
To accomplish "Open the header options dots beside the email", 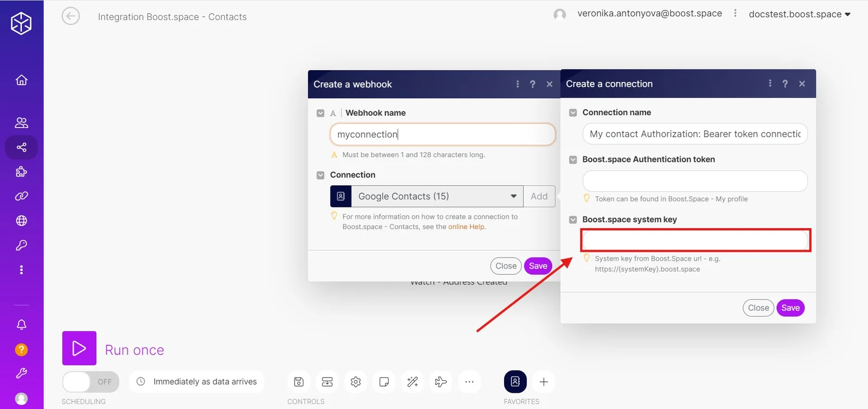I will coord(735,14).
